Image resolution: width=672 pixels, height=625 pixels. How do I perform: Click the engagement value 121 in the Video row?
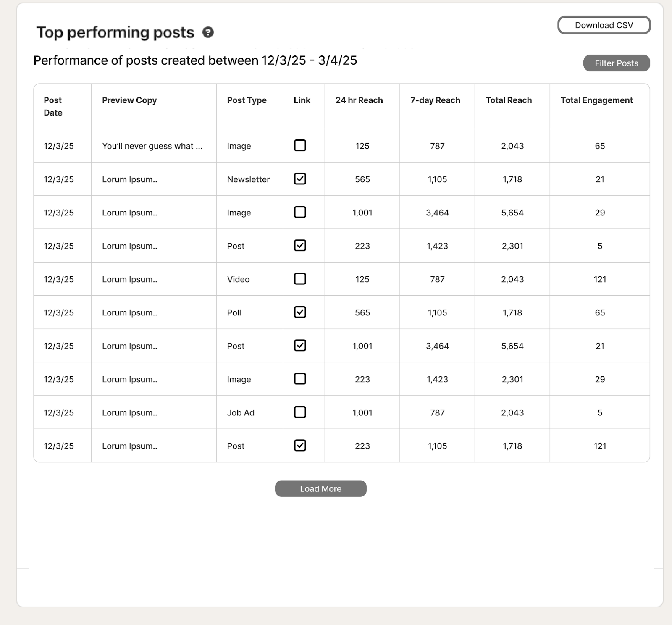[x=600, y=279]
